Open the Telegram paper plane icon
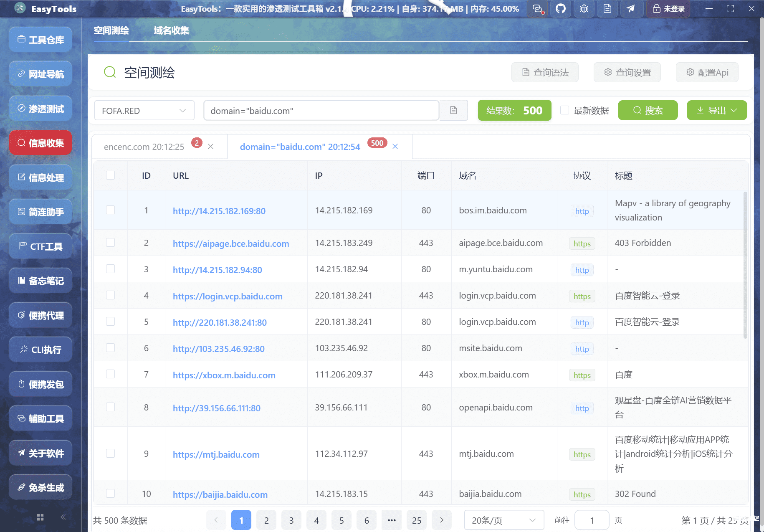 (631, 8)
